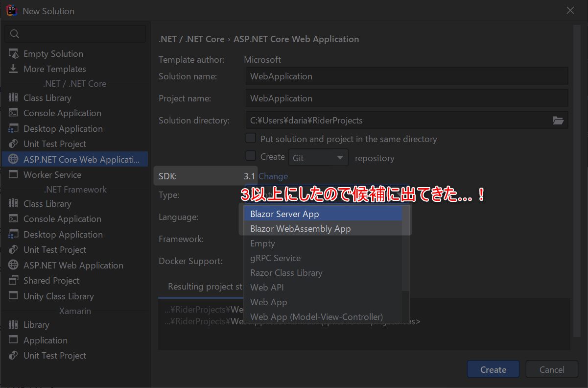
Task: Choose gRPC Service project type
Action: 323,258
